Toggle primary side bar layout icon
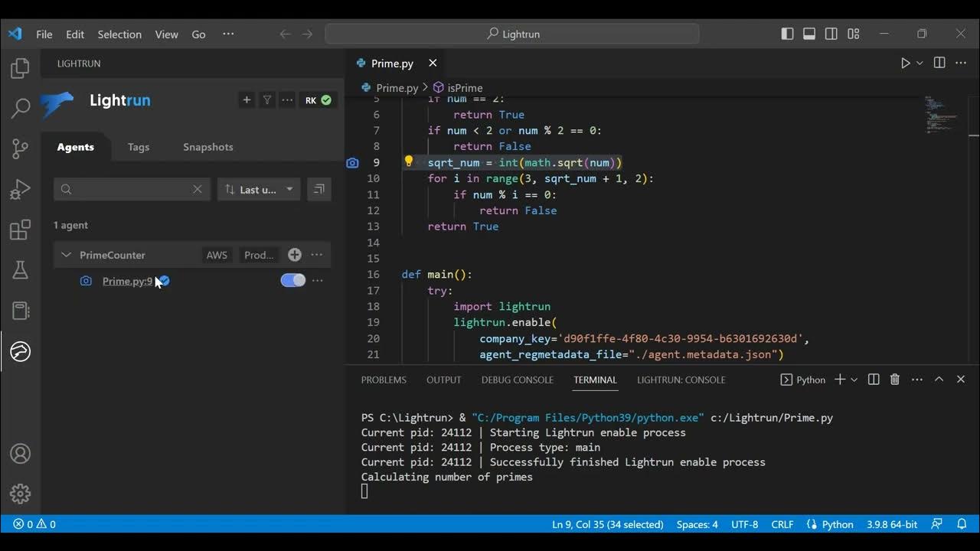The height and width of the screenshot is (551, 980). click(787, 34)
